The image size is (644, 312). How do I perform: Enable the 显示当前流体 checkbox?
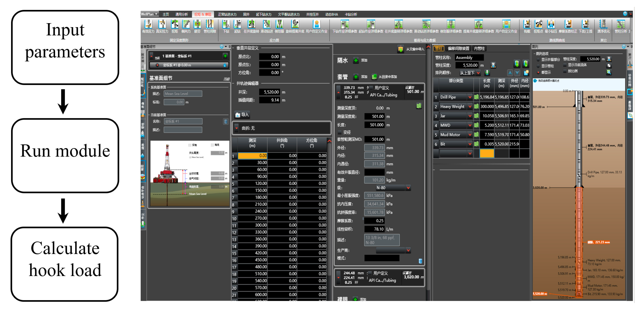tap(565, 65)
